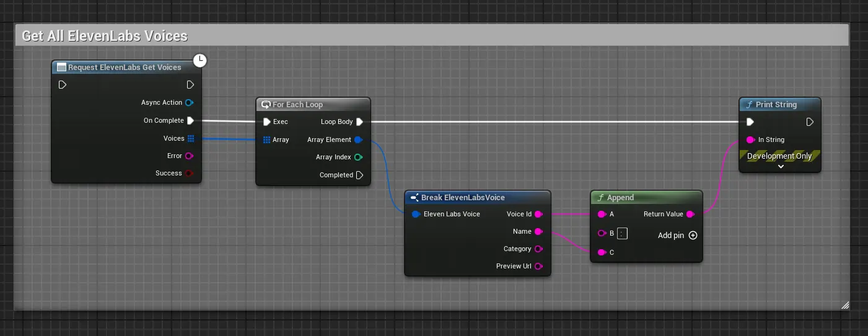Image resolution: width=868 pixels, height=336 pixels.
Task: Select the For Each Loop node title
Action: click(x=297, y=104)
